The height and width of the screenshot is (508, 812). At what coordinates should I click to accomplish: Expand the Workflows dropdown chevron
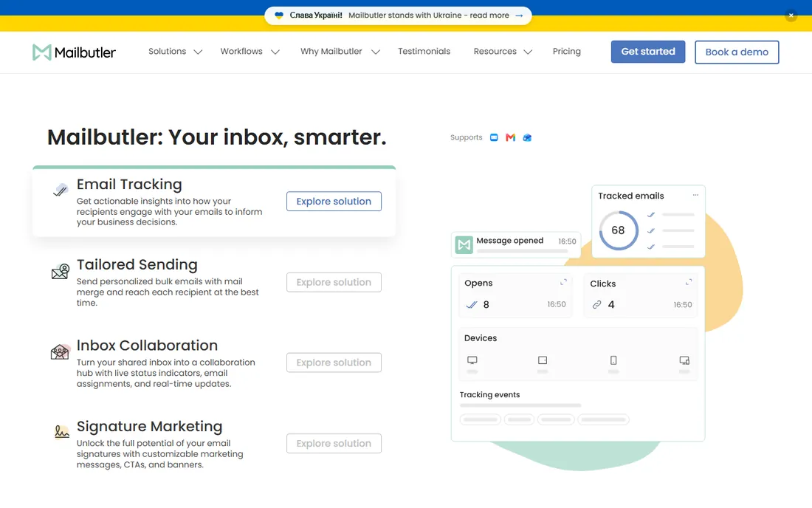(x=275, y=52)
